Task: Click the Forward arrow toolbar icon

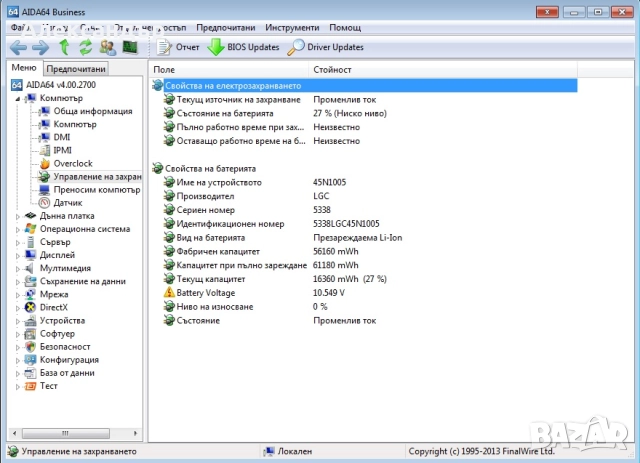Action: pyautogui.click(x=40, y=47)
